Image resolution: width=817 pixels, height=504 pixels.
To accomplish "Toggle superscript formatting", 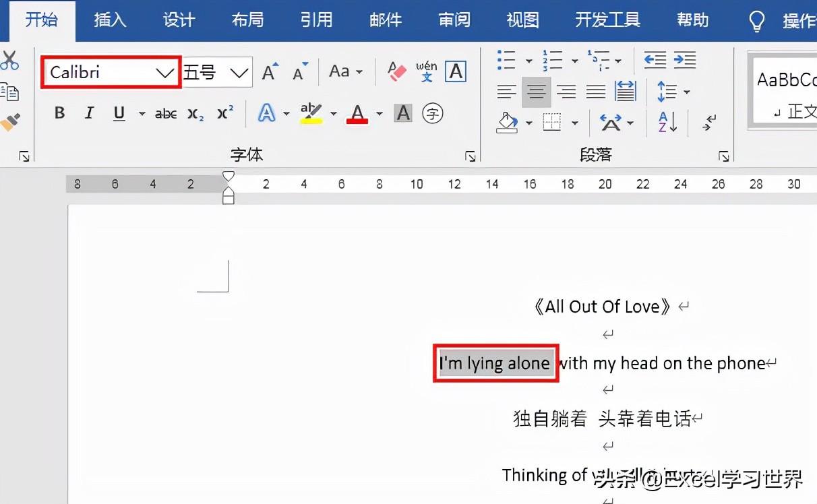I will click(x=226, y=113).
